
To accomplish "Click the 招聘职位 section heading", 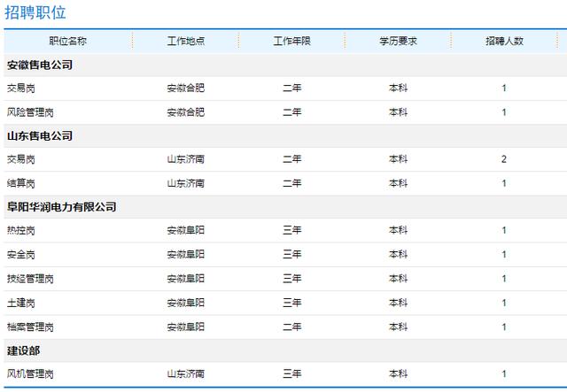I will pyautogui.click(x=35, y=12).
